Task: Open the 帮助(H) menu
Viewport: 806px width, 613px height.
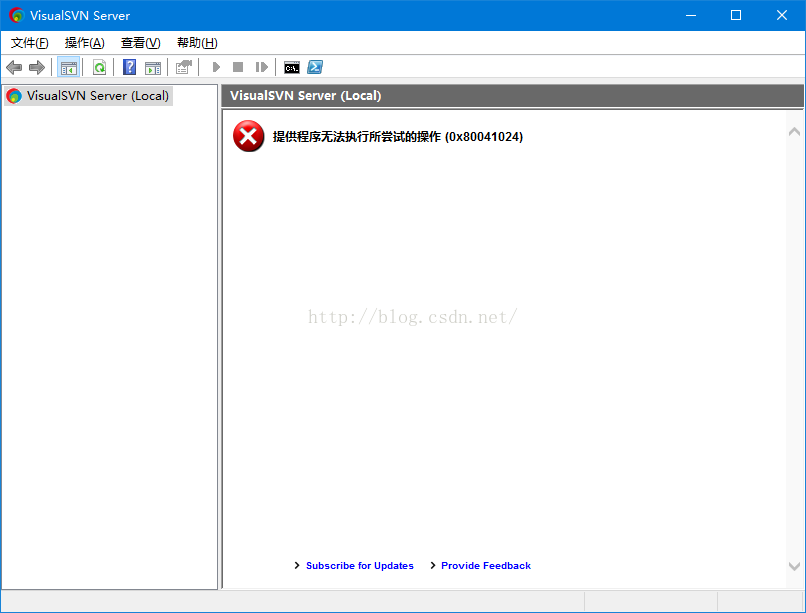Action: (x=197, y=43)
